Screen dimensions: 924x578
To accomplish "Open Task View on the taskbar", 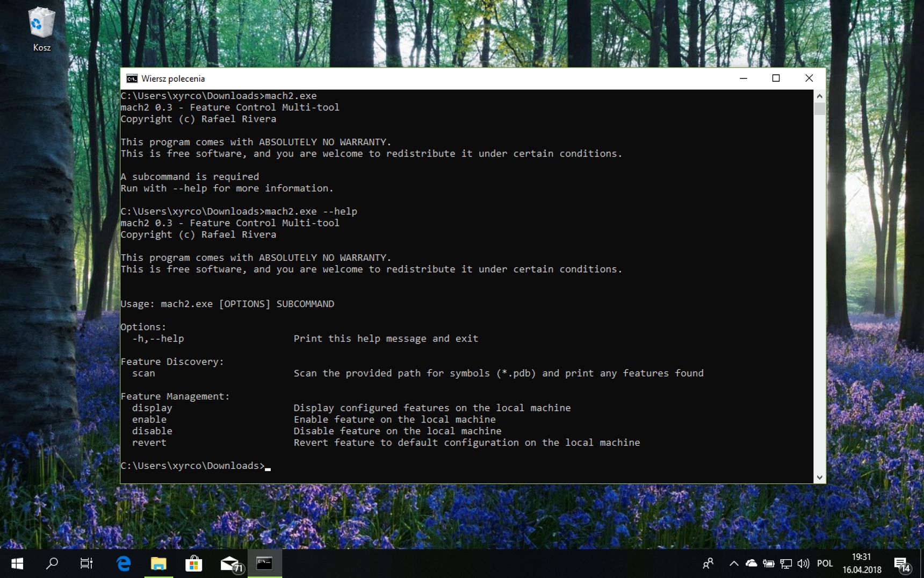I will (x=86, y=563).
